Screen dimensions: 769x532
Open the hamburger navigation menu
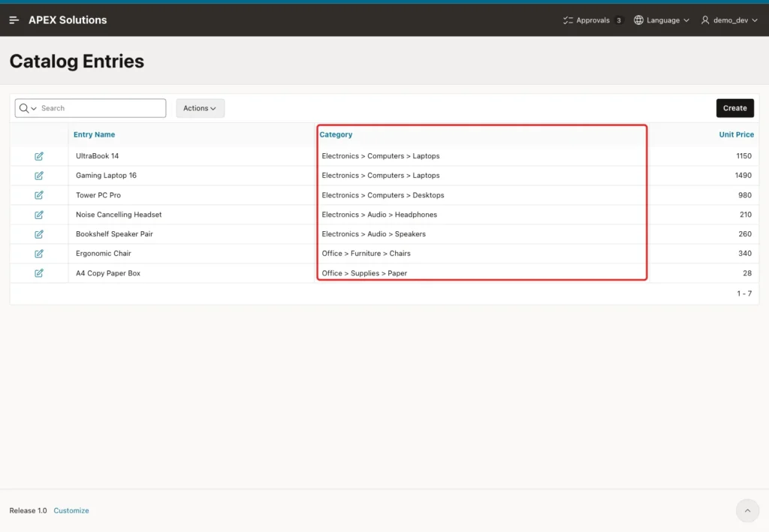pyautogui.click(x=14, y=20)
